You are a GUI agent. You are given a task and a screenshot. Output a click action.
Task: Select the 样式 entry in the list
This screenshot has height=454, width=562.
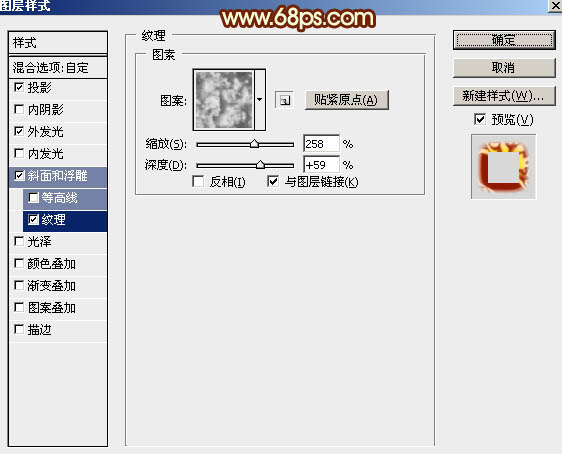58,43
